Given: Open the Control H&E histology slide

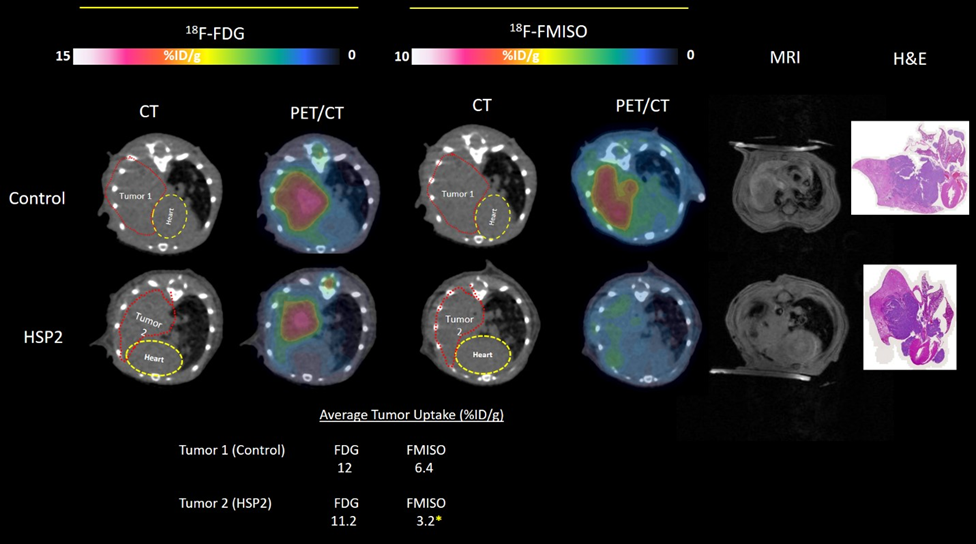Looking at the screenshot, I should (909, 167).
